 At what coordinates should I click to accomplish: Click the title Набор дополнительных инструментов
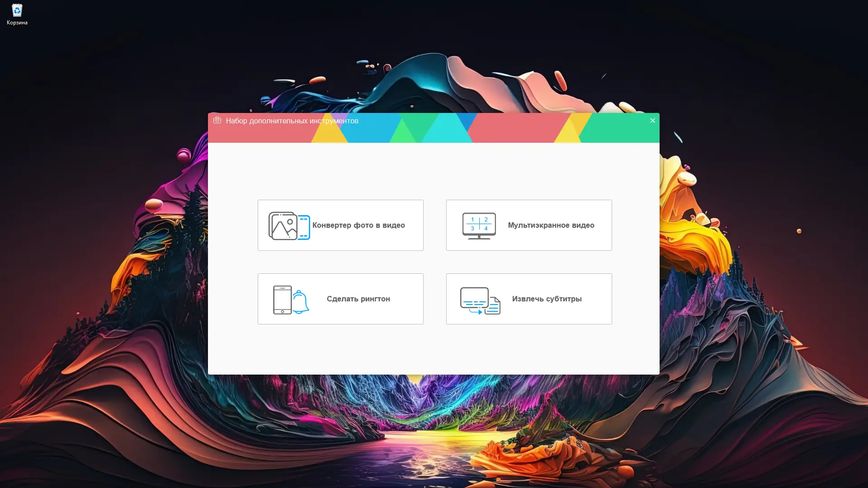click(292, 121)
